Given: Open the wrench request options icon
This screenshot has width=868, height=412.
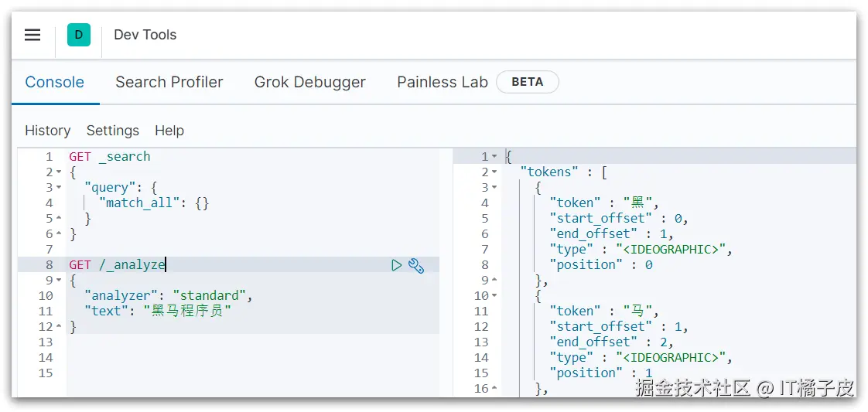Looking at the screenshot, I should pos(416,266).
